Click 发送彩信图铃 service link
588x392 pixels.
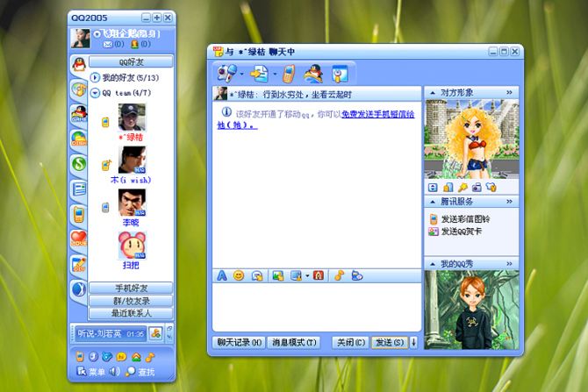pos(460,219)
